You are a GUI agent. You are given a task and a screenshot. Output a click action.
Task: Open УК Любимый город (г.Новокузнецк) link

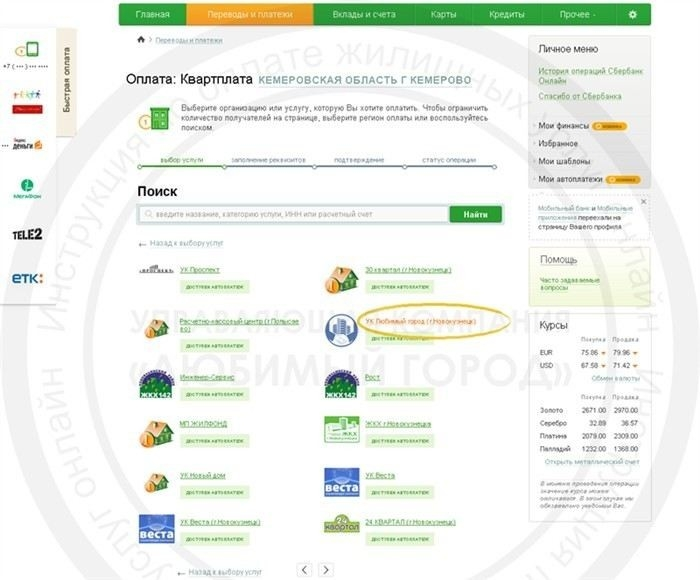tap(421, 321)
